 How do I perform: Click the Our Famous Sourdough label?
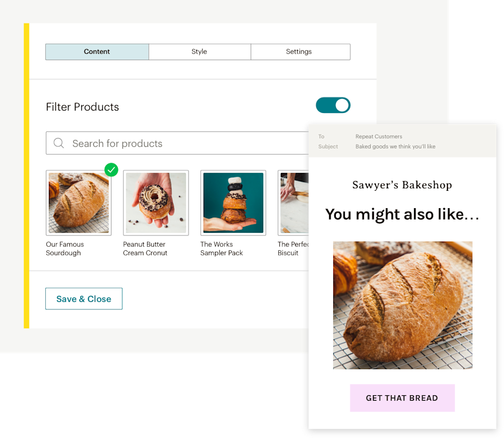point(65,248)
